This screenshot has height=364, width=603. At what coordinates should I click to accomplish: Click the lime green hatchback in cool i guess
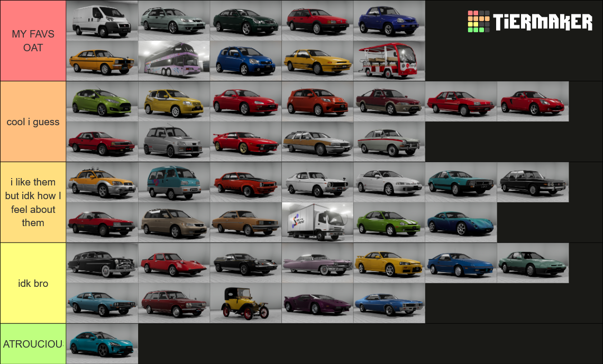click(102, 101)
